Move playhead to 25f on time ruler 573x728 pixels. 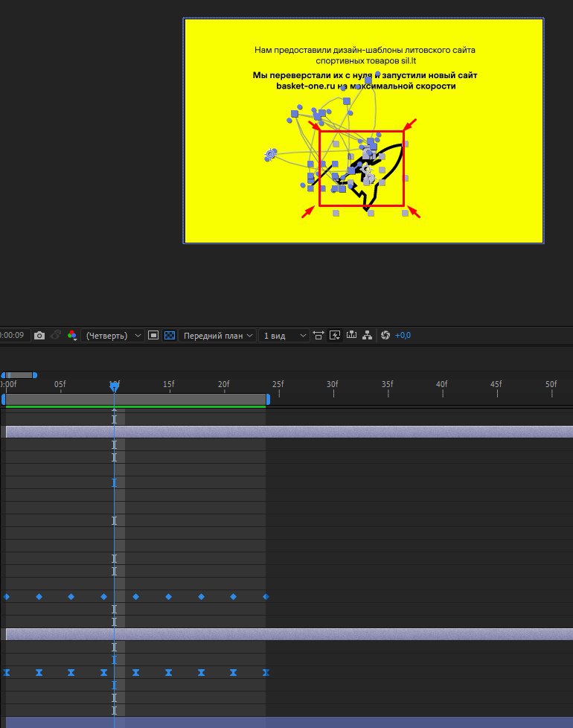pos(278,384)
